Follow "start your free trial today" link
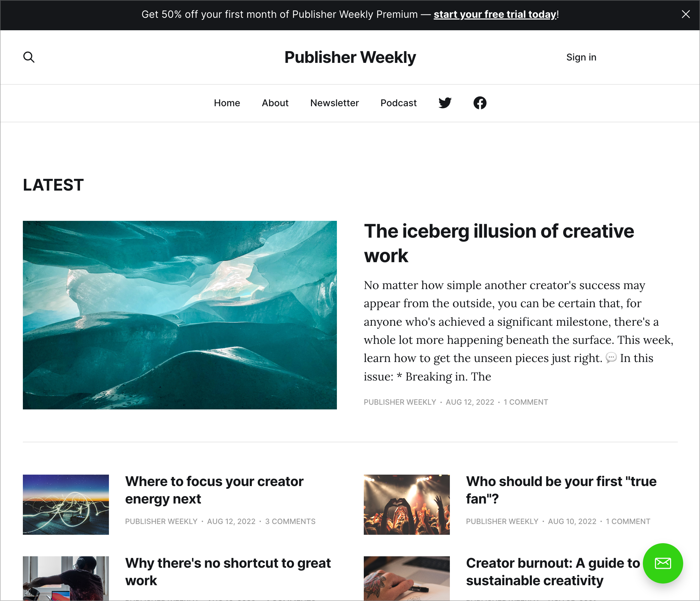This screenshot has width=700, height=601. coord(495,14)
